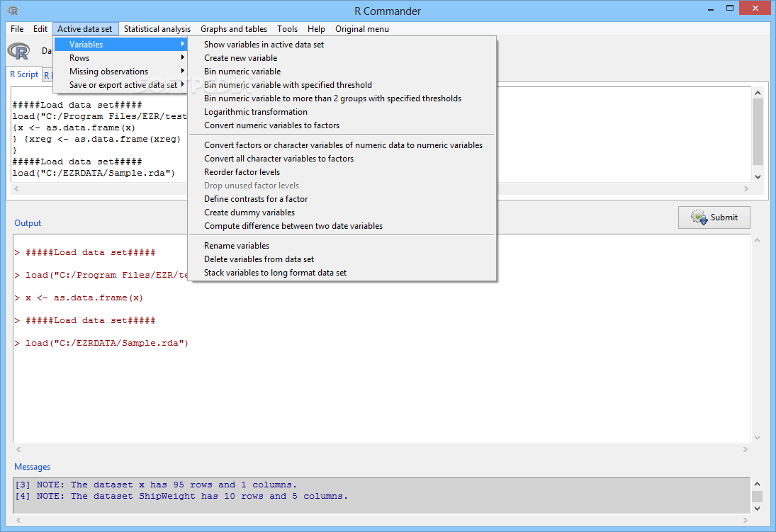Viewport: 776px width, 532px height.
Task: Click messages pane scroll-down arrow
Action: tap(757, 508)
